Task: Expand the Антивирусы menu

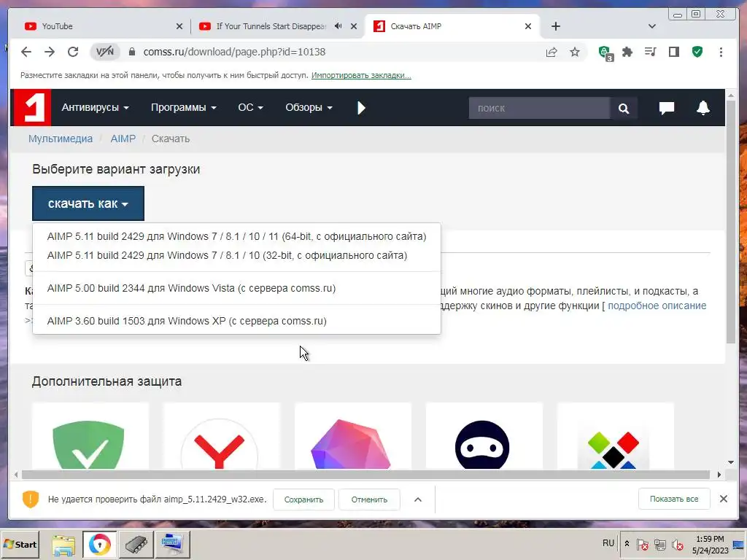Action: point(96,108)
